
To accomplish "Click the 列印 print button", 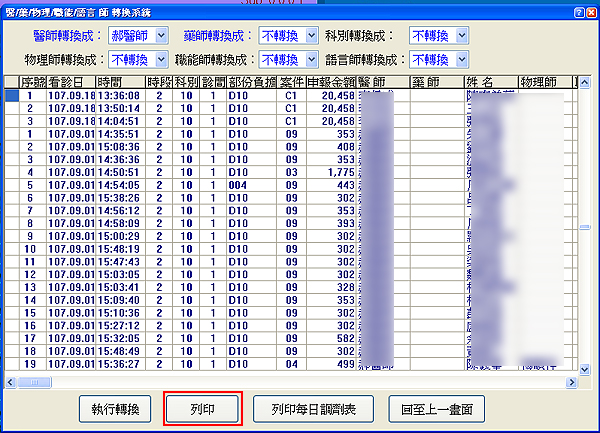I will [201, 409].
